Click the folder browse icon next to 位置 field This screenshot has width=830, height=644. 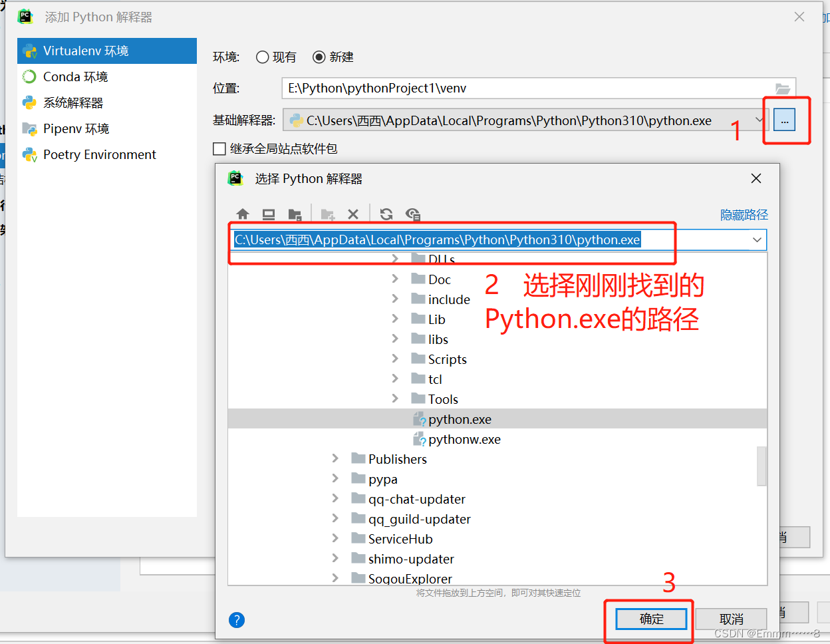point(783,88)
